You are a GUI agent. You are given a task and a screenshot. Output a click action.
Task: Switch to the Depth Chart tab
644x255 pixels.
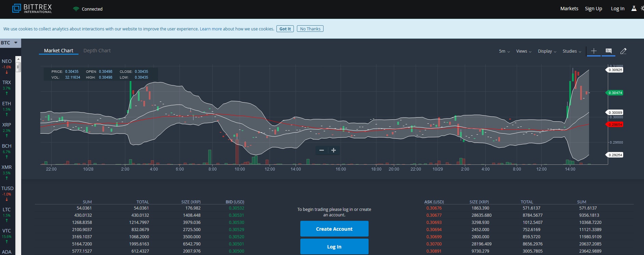coord(97,51)
